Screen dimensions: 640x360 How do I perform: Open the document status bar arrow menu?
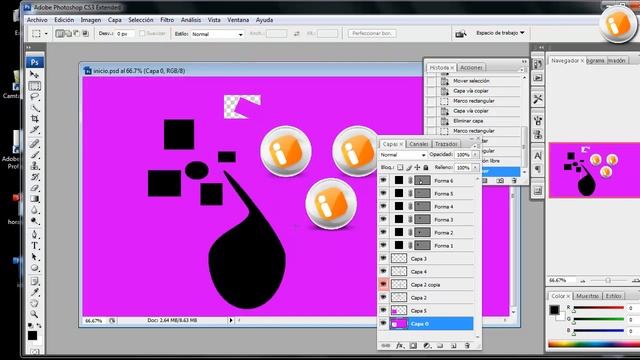(x=231, y=320)
